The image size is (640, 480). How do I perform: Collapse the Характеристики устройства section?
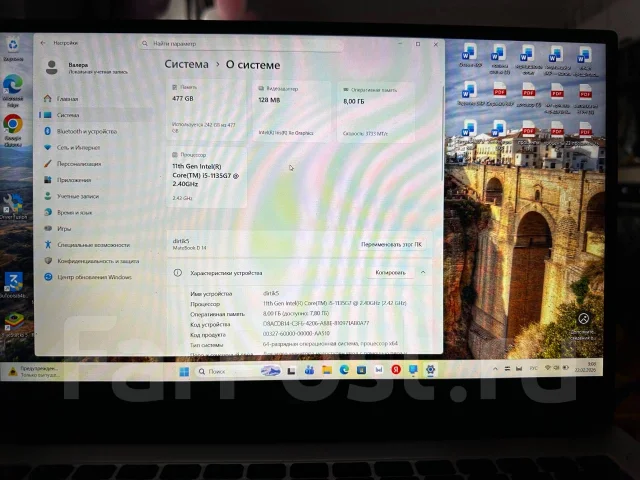423,272
